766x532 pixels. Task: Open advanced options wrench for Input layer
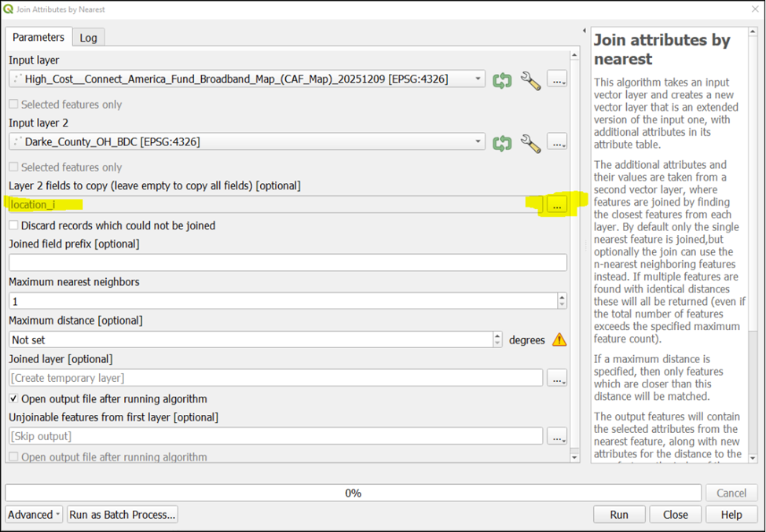tap(530, 79)
